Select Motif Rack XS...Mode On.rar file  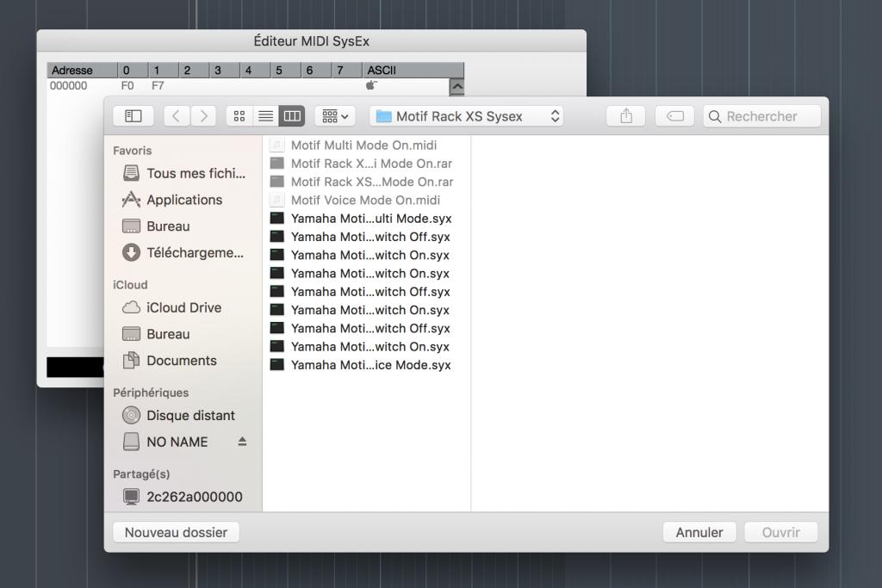pyautogui.click(x=366, y=182)
